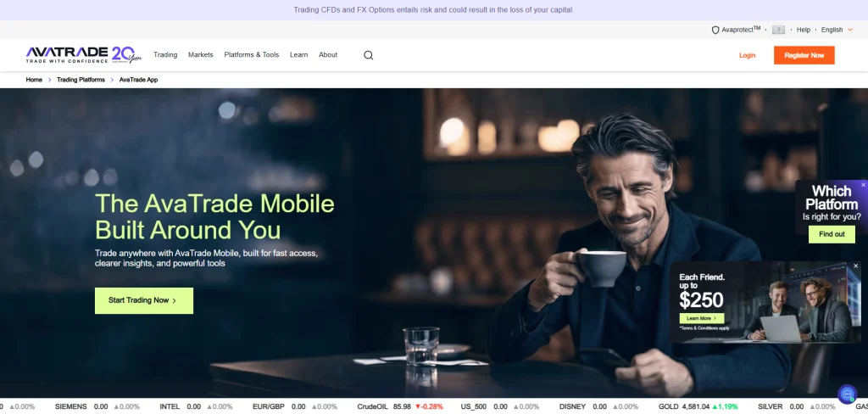
Task: Click Start Trading Now button
Action: click(144, 300)
